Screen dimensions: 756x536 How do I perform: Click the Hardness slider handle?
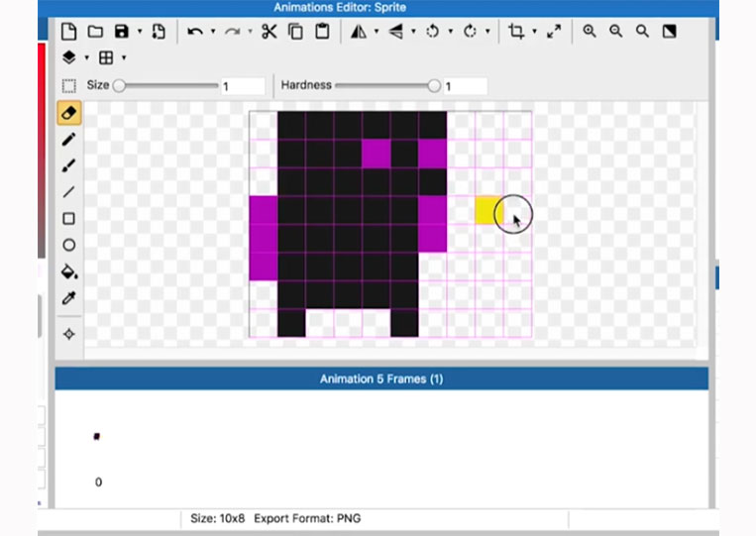[x=434, y=86]
